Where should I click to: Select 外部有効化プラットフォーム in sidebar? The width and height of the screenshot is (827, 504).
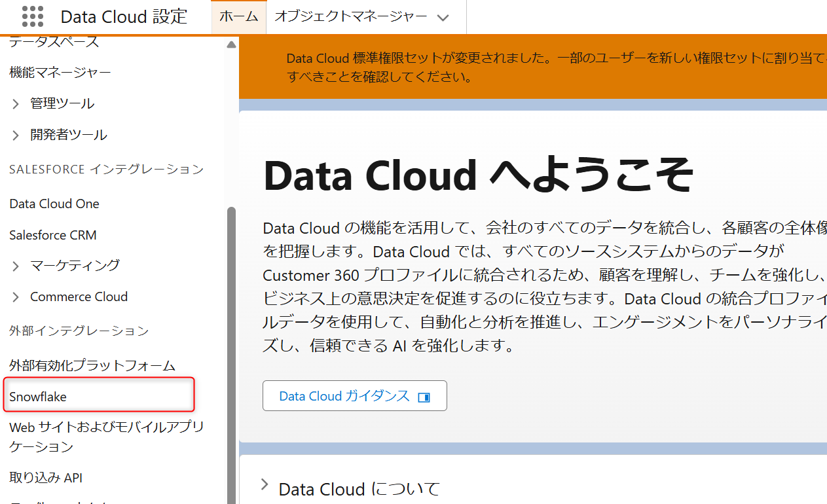pyautogui.click(x=92, y=365)
